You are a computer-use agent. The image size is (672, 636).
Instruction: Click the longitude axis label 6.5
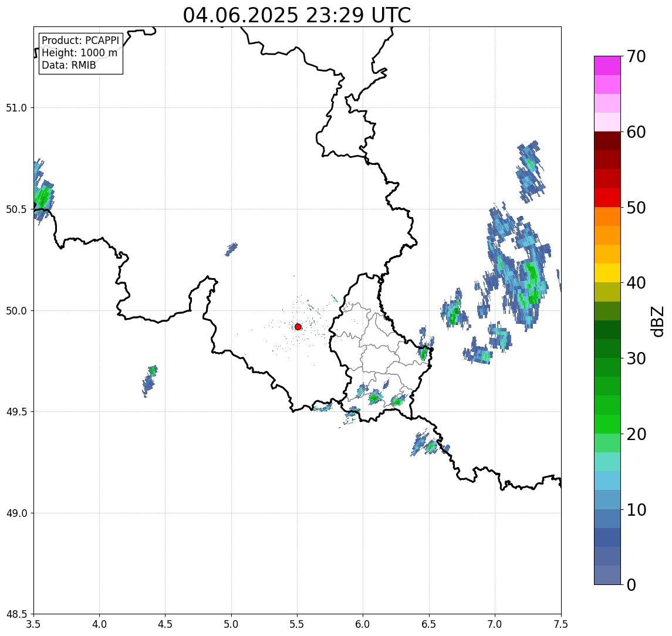(x=429, y=624)
